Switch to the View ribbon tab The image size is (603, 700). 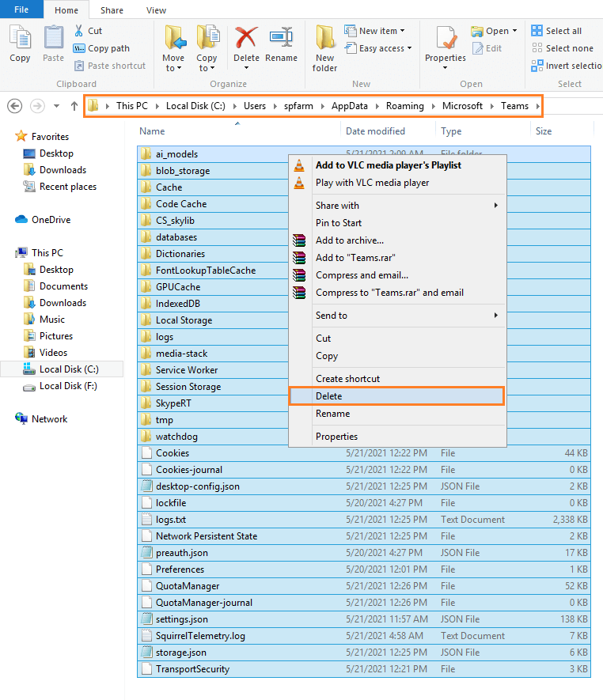(x=156, y=10)
